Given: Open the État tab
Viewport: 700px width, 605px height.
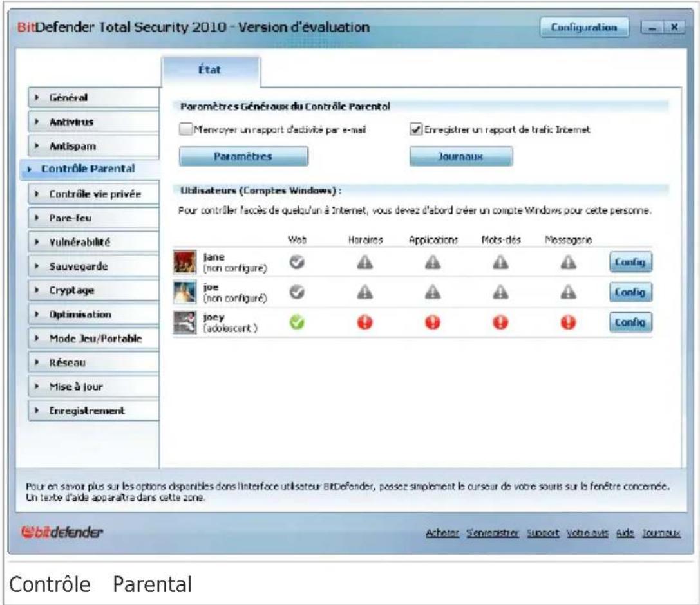Looking at the screenshot, I should [211, 71].
